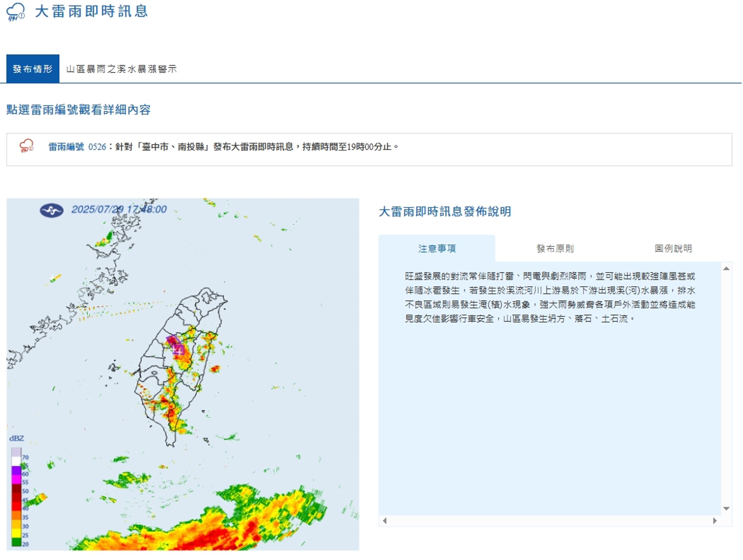Click the heading 點選雷雨編號觀看詳細內容
The height and width of the screenshot is (560, 743).
pyautogui.click(x=79, y=110)
